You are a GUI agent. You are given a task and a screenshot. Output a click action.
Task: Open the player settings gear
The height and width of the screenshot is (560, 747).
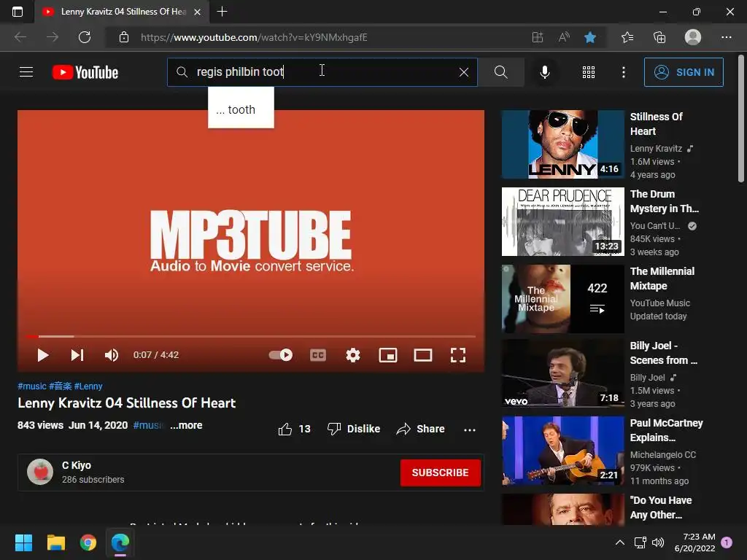click(x=353, y=355)
